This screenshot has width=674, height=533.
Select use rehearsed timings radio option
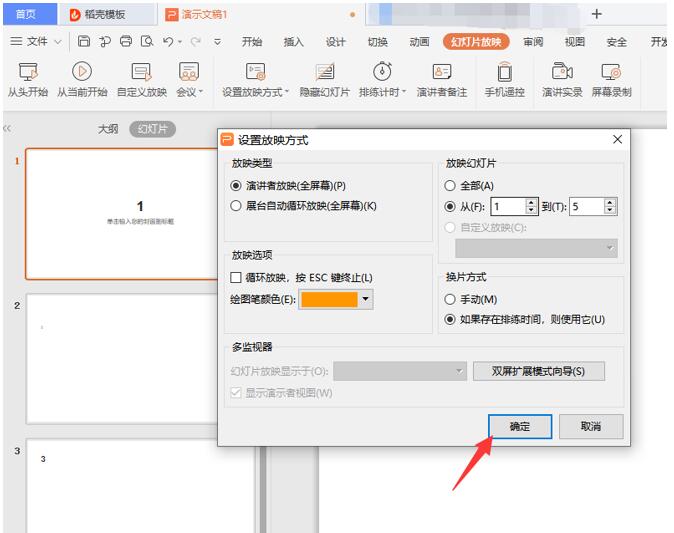(450, 319)
